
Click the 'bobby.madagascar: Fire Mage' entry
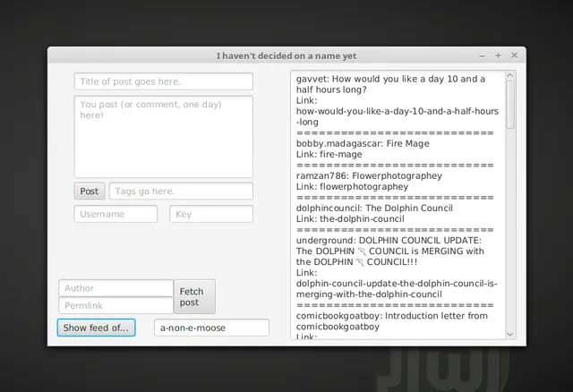coord(363,143)
